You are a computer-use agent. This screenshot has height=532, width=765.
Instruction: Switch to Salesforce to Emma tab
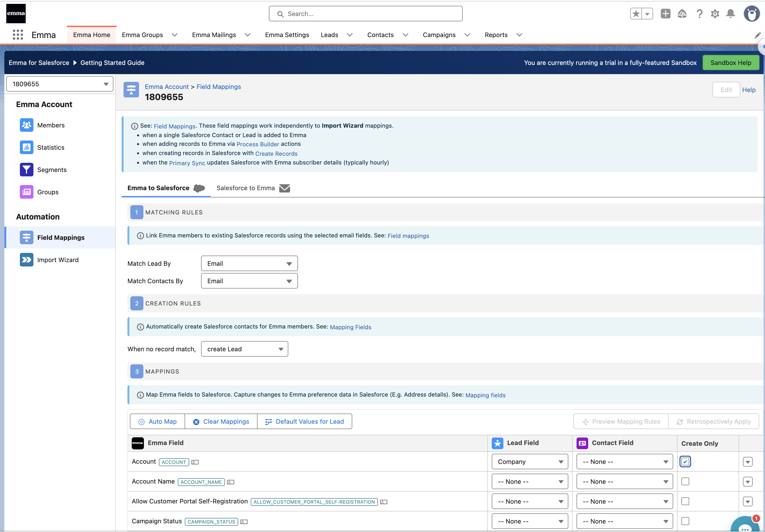(253, 188)
